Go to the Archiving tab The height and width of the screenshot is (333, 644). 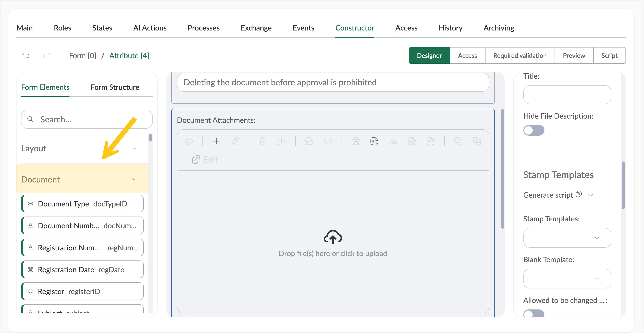499,28
